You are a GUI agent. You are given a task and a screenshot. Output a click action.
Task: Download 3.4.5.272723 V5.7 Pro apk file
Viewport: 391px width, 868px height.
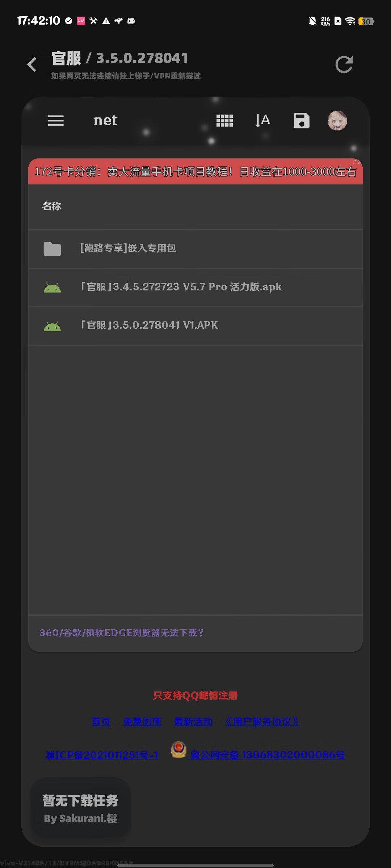point(195,288)
